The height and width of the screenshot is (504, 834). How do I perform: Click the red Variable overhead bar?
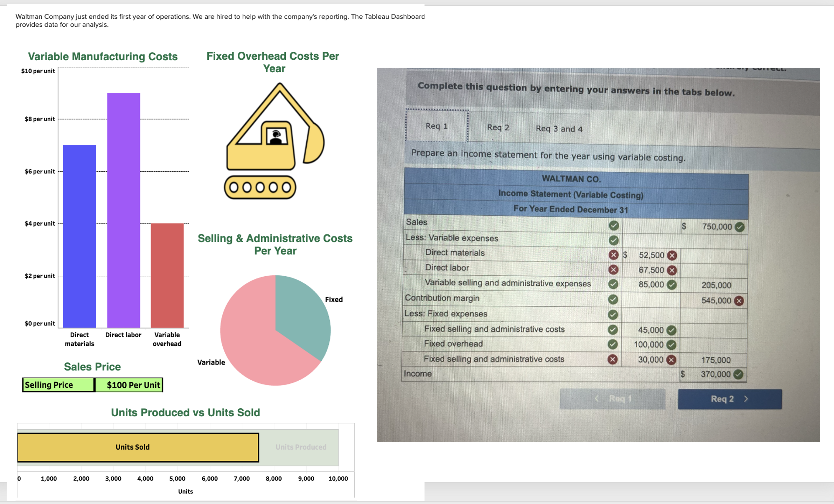(x=167, y=275)
